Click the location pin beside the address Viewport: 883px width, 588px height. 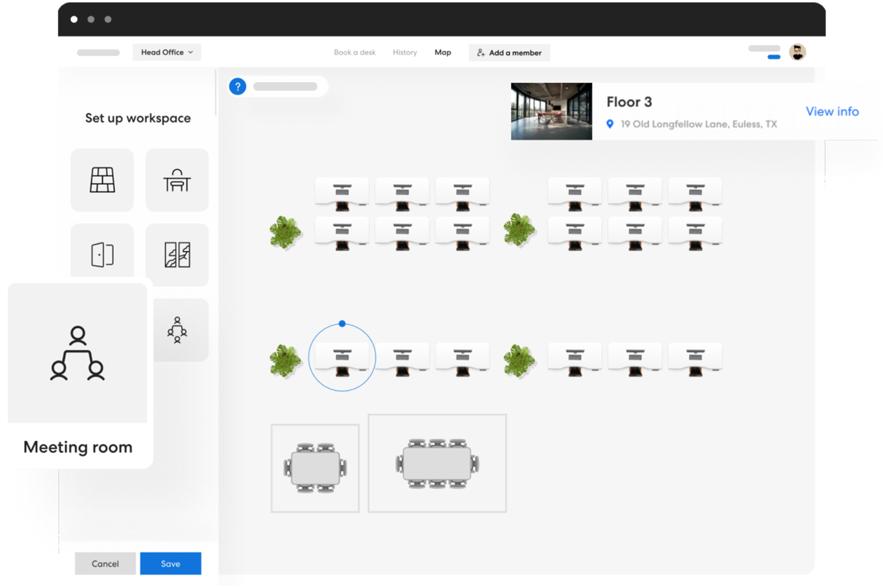(x=610, y=124)
